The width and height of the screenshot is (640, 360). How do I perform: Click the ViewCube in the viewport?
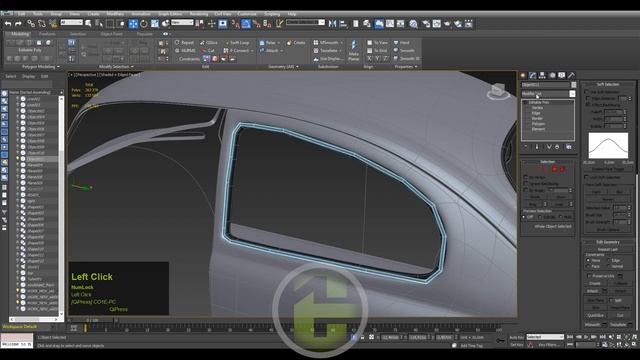[498, 91]
